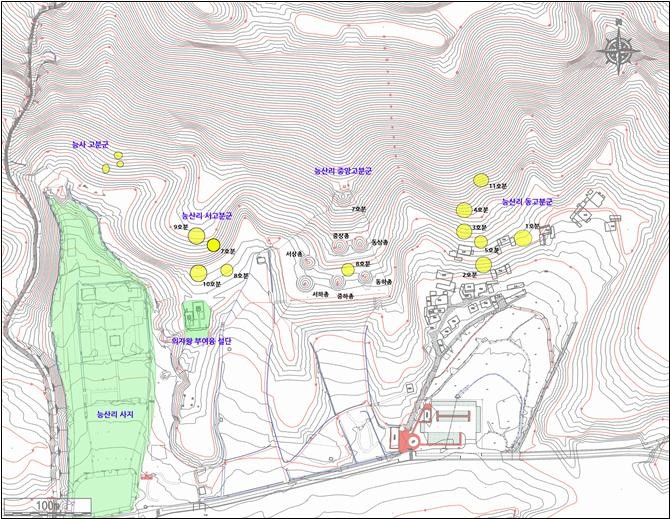This screenshot has height=519, width=670.
Task: Click the central group's yellow 8호분 marker
Action: [348, 270]
